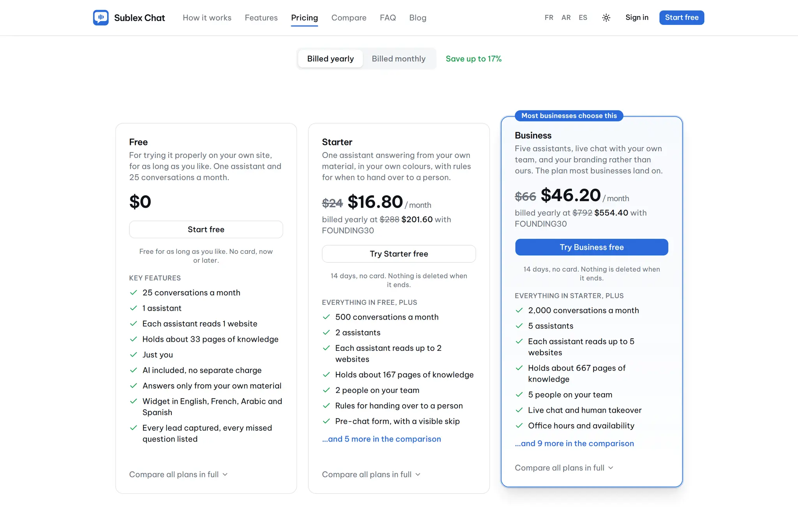The image size is (798, 532).
Task: Click the $16.80 Starter price
Action: pos(375,202)
